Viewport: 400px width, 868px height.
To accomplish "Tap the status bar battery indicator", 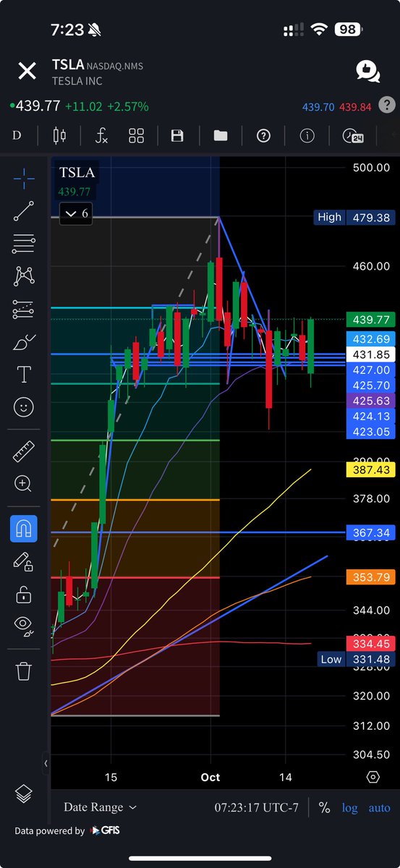I will pos(349,30).
